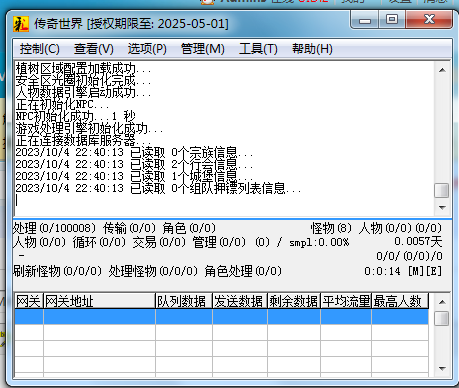Screen dimensions: 459x388
Task: Click status text 角色处理(0/0)
Action: click(243, 271)
